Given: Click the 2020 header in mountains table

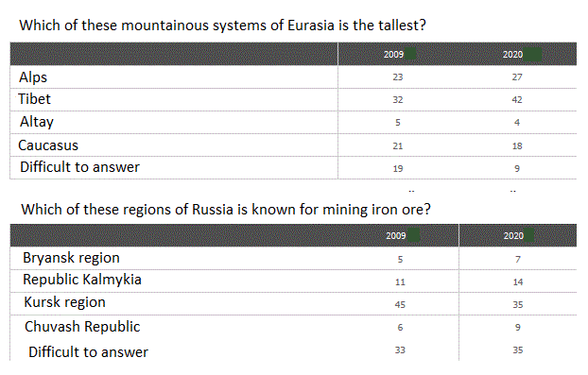Looking at the screenshot, I should 512,55.
